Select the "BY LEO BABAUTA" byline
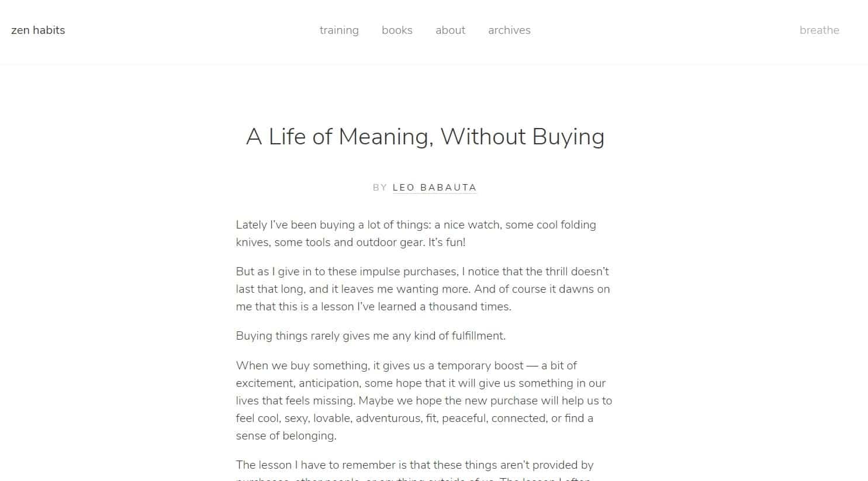The image size is (868, 481). click(425, 187)
